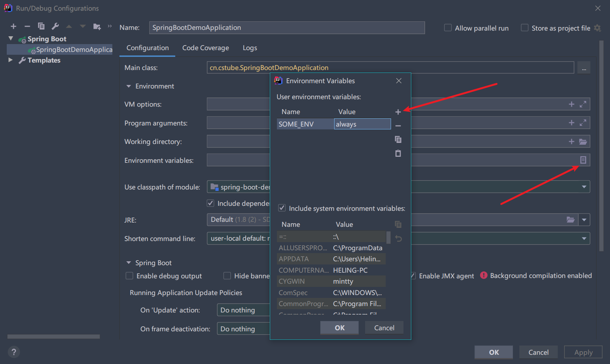The width and height of the screenshot is (610, 364).
Task: Show more toolbar actions chevron
Action: coord(109,26)
